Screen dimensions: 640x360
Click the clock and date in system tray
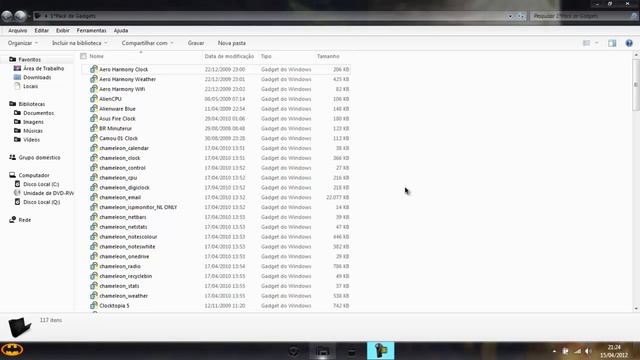(614, 351)
